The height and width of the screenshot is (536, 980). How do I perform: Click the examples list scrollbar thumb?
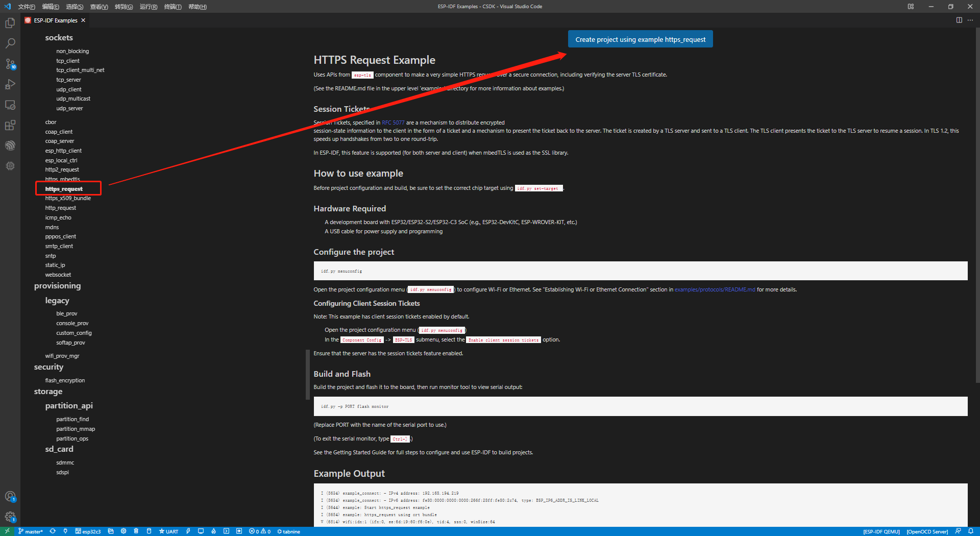click(x=307, y=374)
